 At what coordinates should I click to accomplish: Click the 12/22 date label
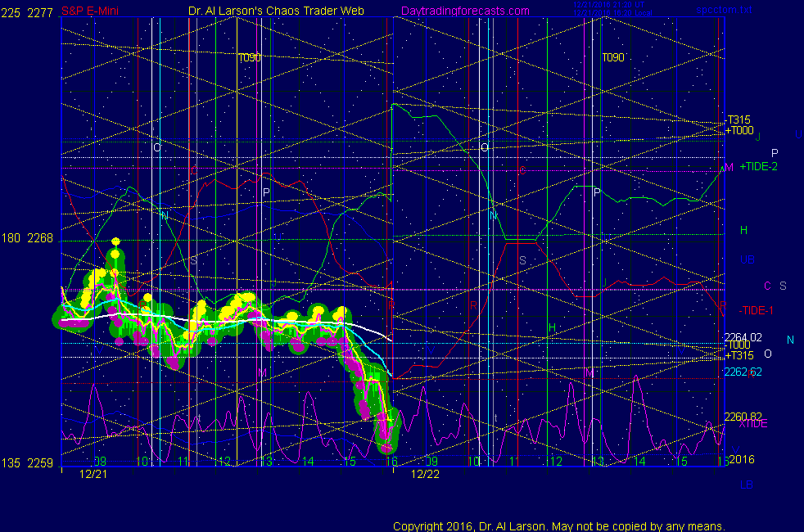425,474
